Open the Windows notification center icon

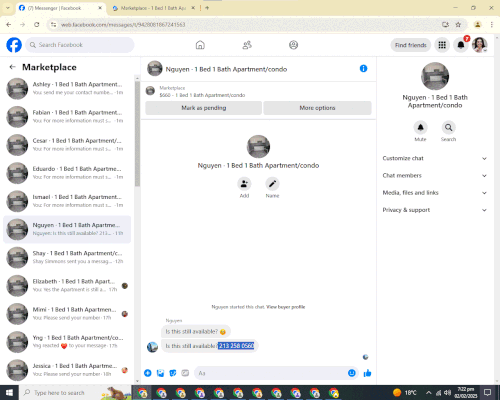point(487,393)
